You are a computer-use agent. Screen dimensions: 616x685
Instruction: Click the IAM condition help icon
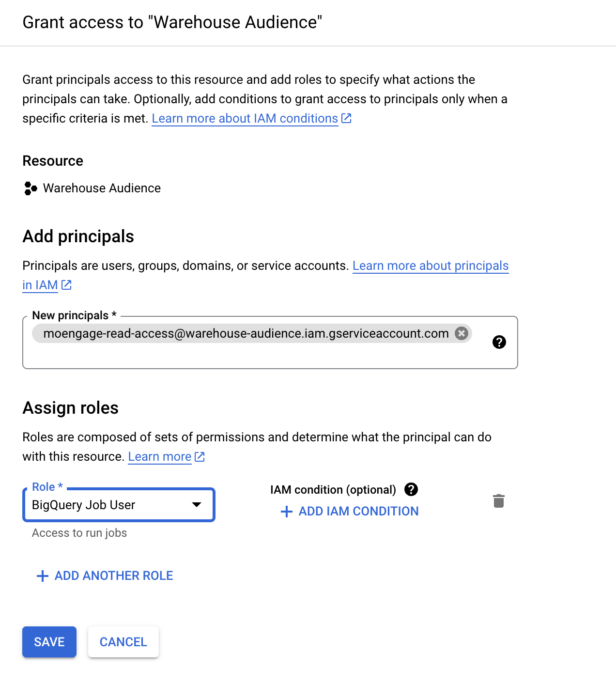(411, 489)
